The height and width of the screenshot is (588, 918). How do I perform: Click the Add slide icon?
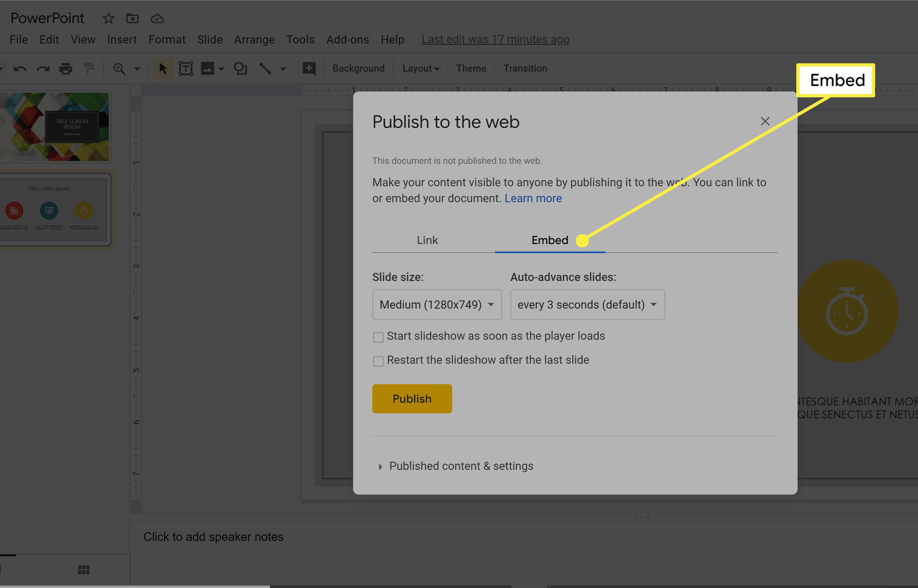pos(309,68)
